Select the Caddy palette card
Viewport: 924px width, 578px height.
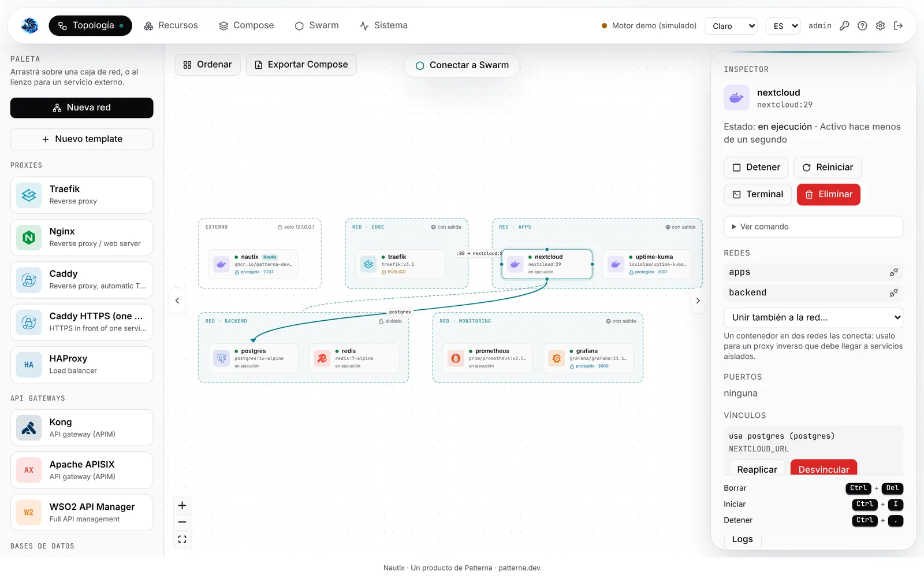coord(81,280)
